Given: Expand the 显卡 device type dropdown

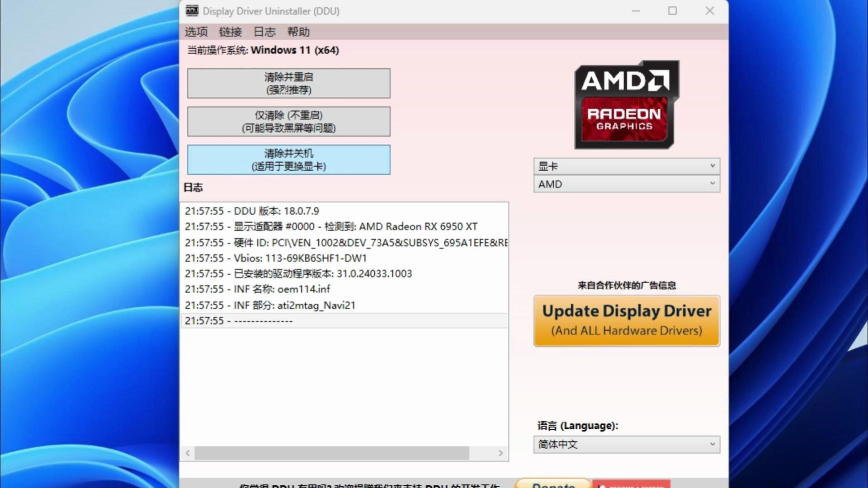Looking at the screenshot, I should [627, 166].
